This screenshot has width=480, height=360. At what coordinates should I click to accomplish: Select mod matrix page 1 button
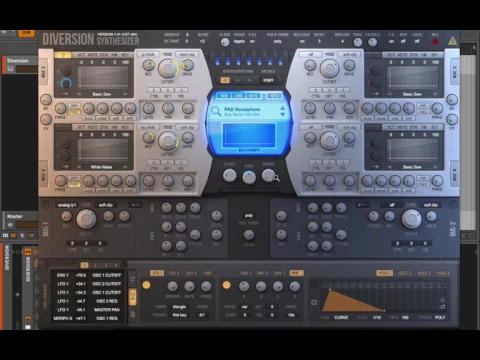click(84, 265)
